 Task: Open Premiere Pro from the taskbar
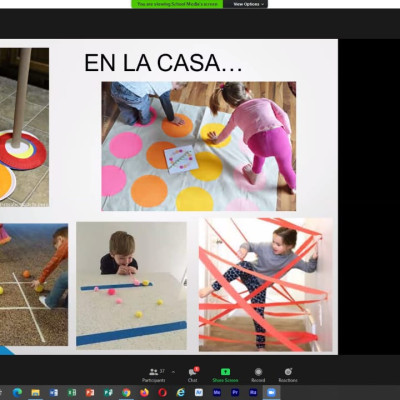coord(235,393)
